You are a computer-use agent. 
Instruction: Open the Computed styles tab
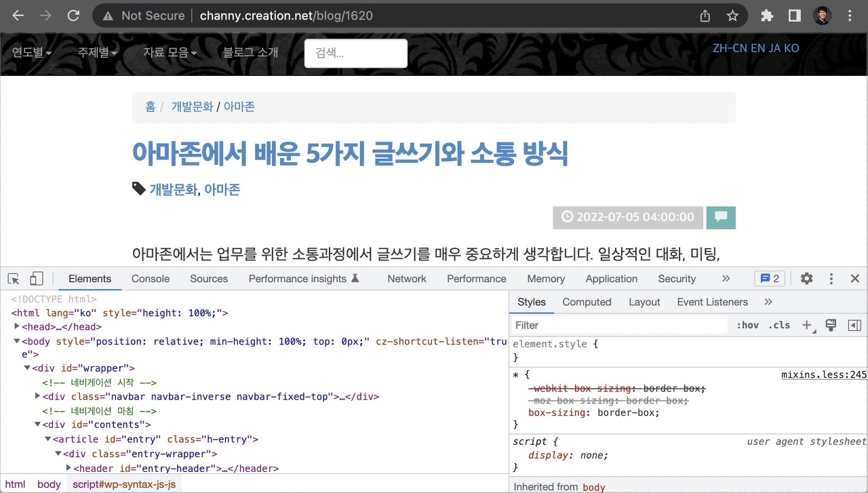[x=587, y=302]
